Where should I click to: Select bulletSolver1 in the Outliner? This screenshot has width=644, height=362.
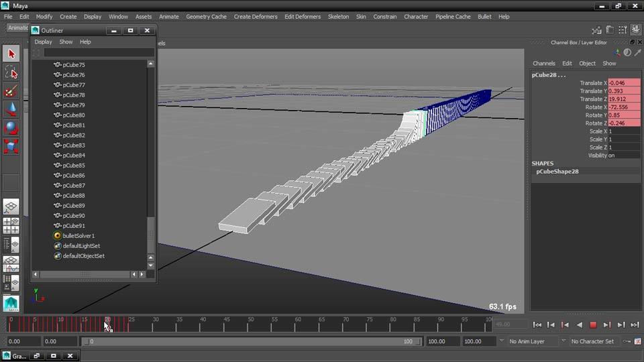point(78,236)
